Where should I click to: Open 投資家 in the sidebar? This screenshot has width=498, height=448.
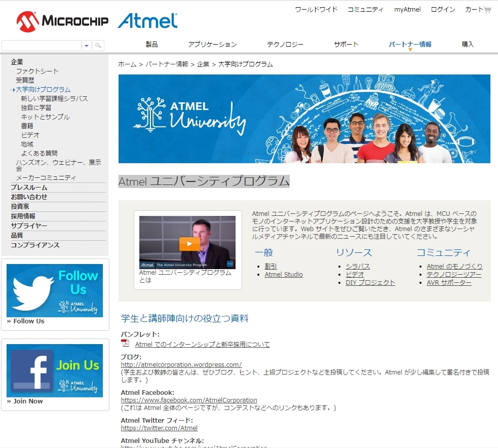pyautogui.click(x=20, y=207)
